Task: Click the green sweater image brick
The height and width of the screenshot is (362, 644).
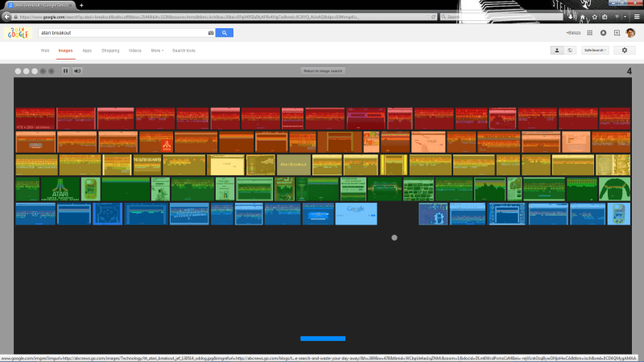Action: (614, 189)
